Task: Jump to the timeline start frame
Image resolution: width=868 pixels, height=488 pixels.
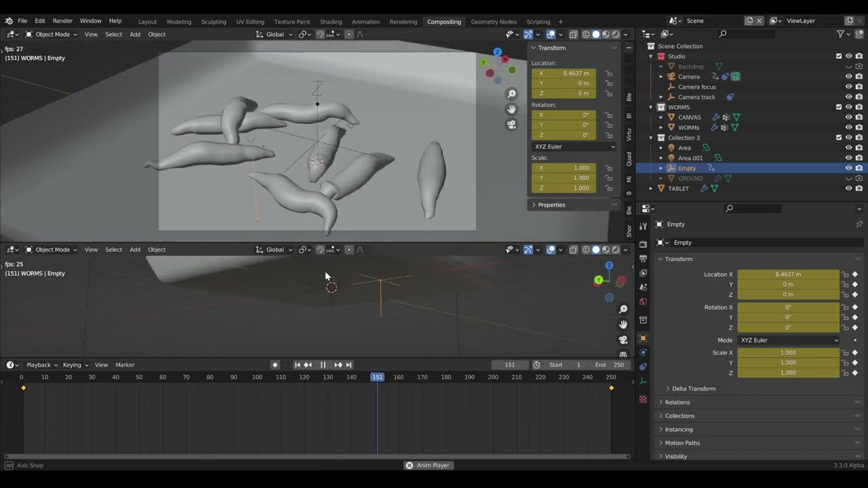Action: point(297,365)
